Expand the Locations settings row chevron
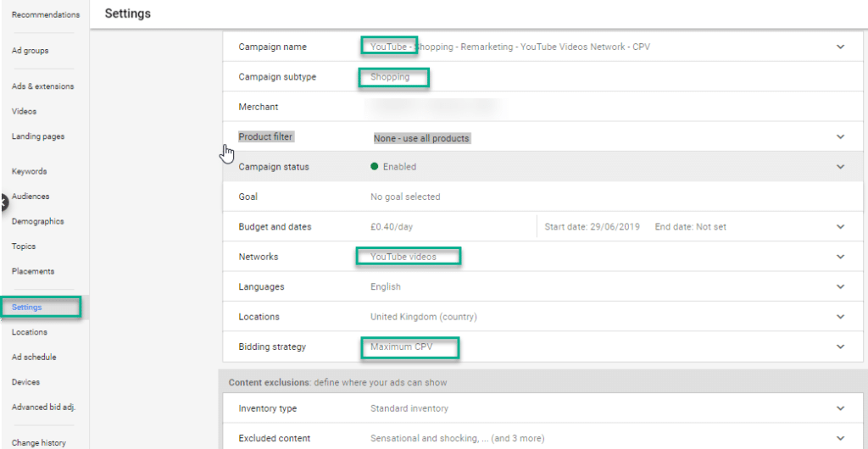868x449 pixels. tap(841, 317)
